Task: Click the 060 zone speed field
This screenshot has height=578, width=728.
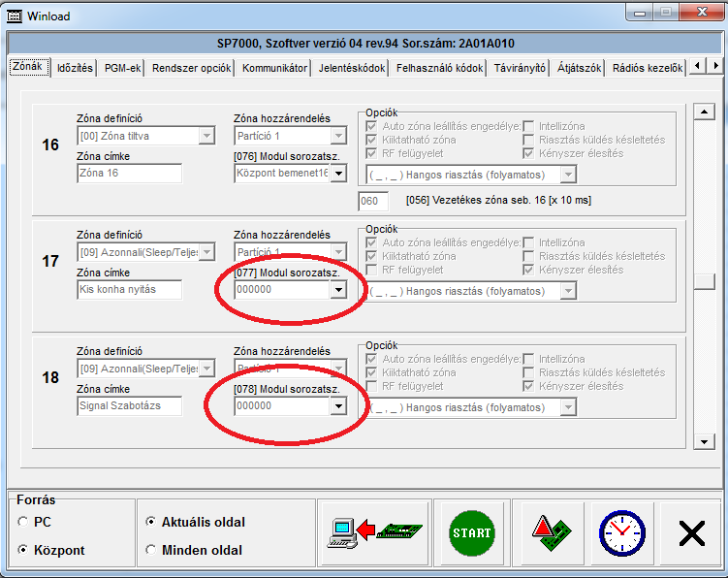Action: coord(373,201)
